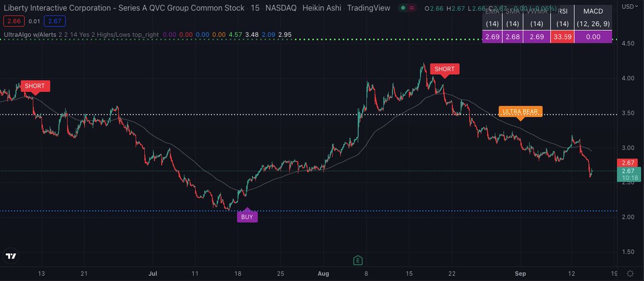Click the orange ULTRA BEAR label
This screenshot has width=644, height=281.
pyautogui.click(x=520, y=112)
